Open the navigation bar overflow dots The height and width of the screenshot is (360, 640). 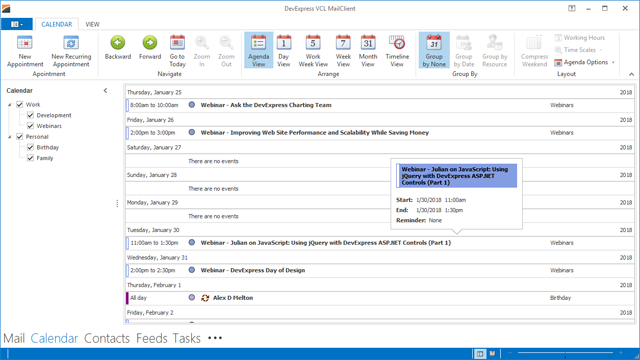point(215,338)
